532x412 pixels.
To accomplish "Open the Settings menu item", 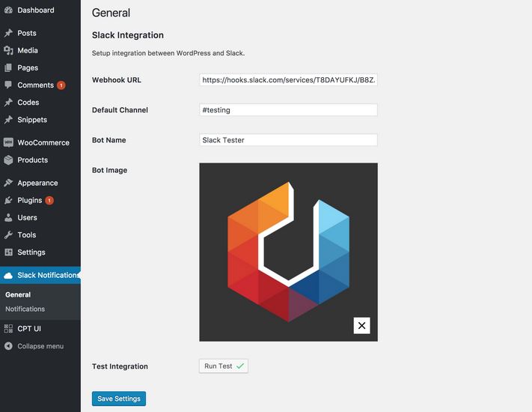I will coord(40,252).
